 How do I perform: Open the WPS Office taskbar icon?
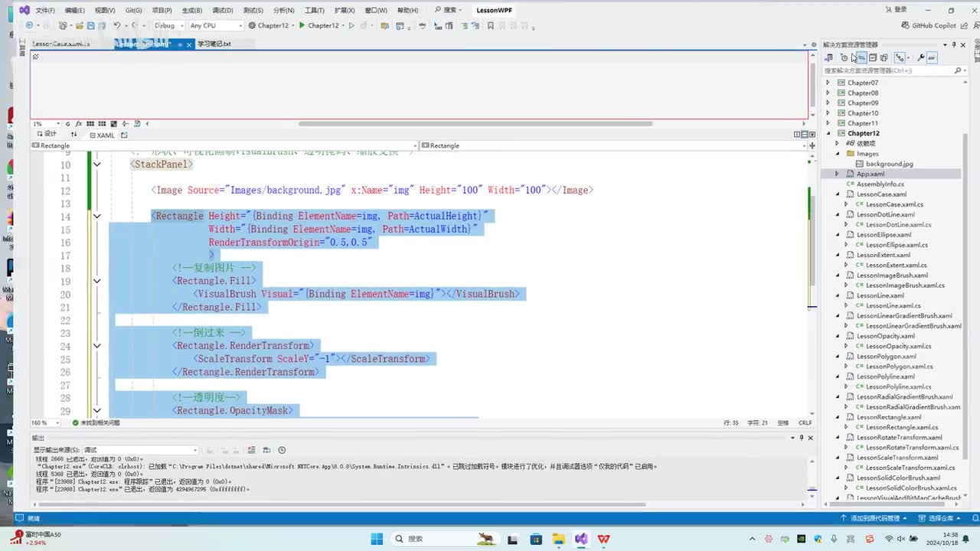[x=603, y=539]
